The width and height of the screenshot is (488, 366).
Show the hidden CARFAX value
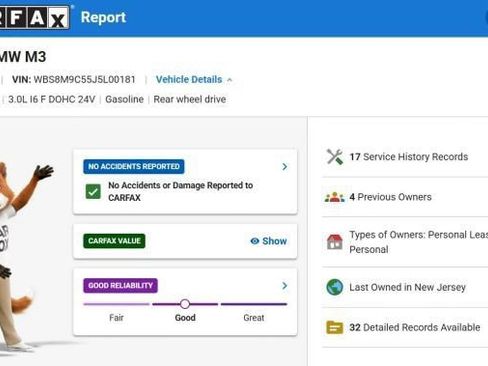(269, 241)
